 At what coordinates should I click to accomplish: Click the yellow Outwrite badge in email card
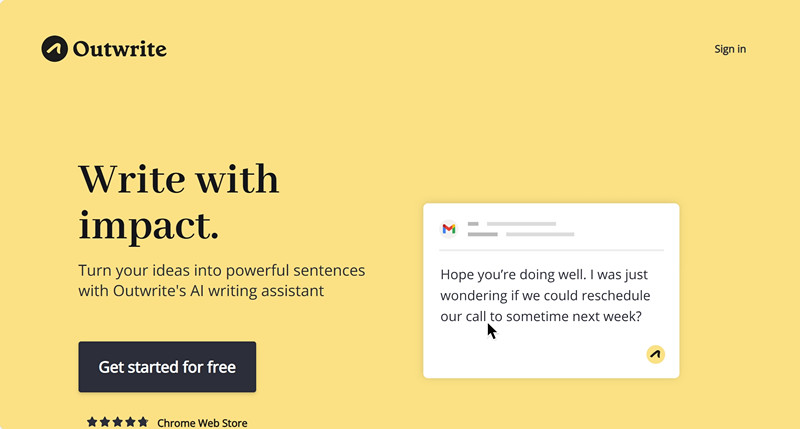(x=656, y=354)
